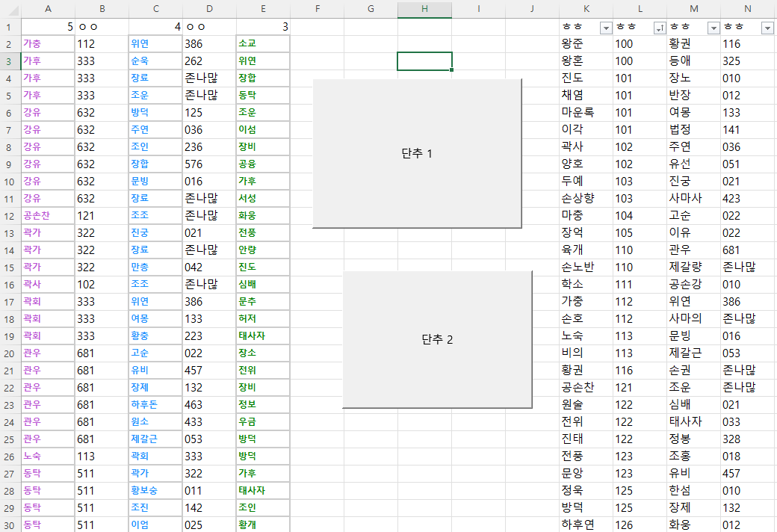Select column H header

pos(424,9)
